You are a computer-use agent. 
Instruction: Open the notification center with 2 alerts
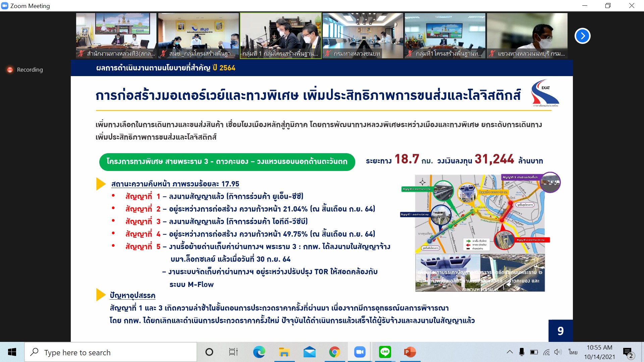coord(628,353)
